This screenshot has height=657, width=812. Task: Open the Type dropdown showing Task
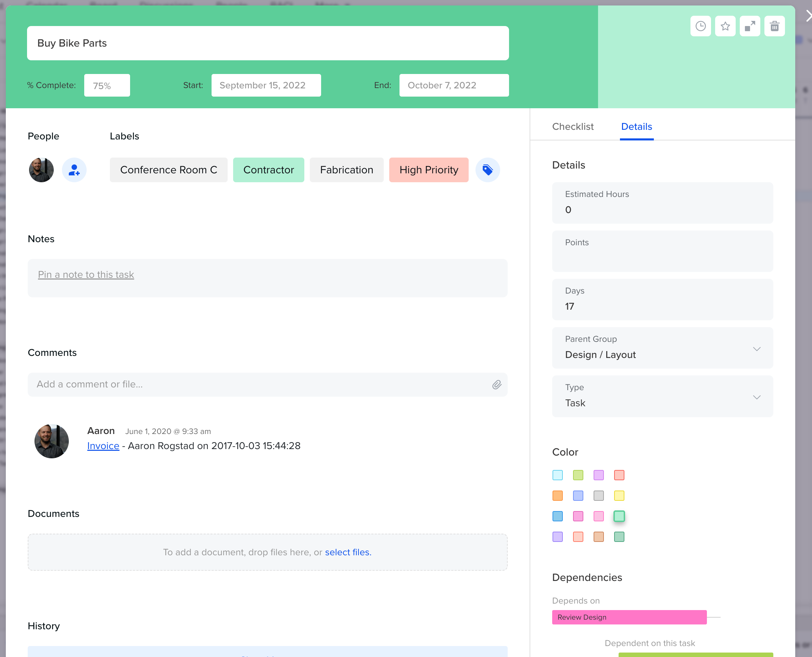pyautogui.click(x=757, y=397)
